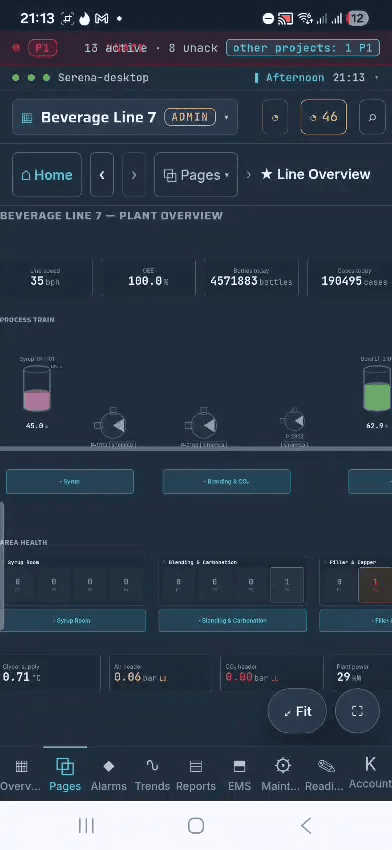Viewport: 392px width, 850px height.
Task: Click the small status indicator button next to 46
Action: (275, 117)
